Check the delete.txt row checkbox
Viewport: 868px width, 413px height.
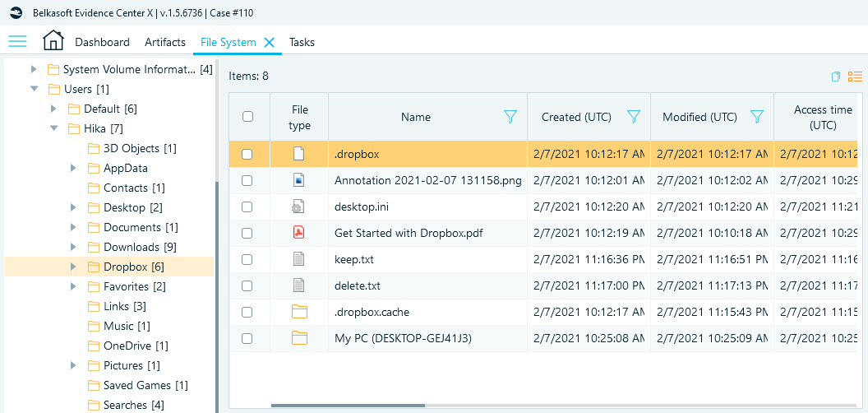pyautogui.click(x=247, y=286)
